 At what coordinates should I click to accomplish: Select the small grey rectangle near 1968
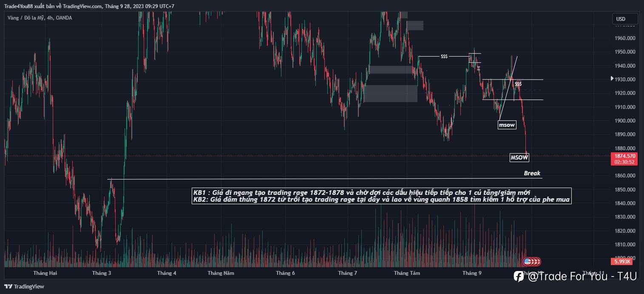pyautogui.click(x=414, y=26)
